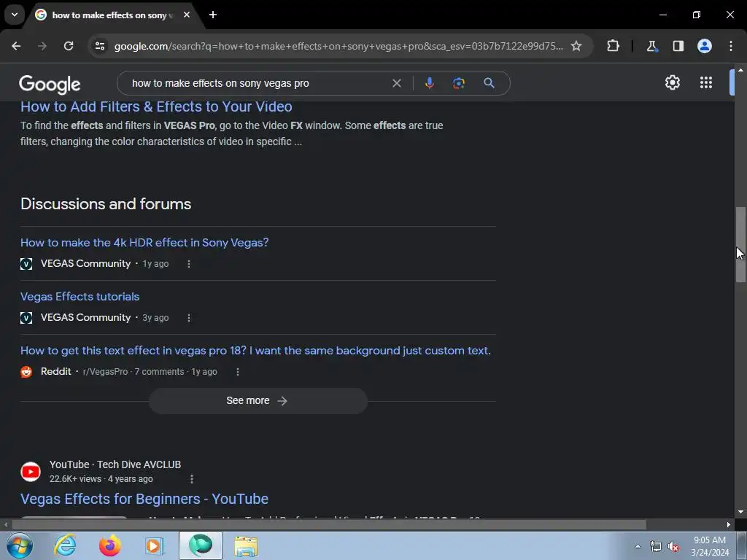
Task: Click the scroll right arrow
Action: click(x=729, y=525)
